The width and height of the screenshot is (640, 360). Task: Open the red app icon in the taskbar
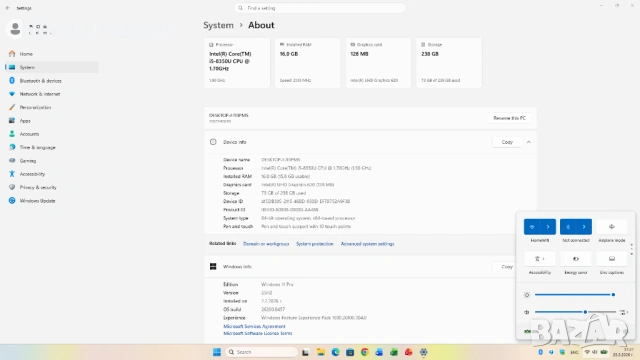tap(409, 352)
